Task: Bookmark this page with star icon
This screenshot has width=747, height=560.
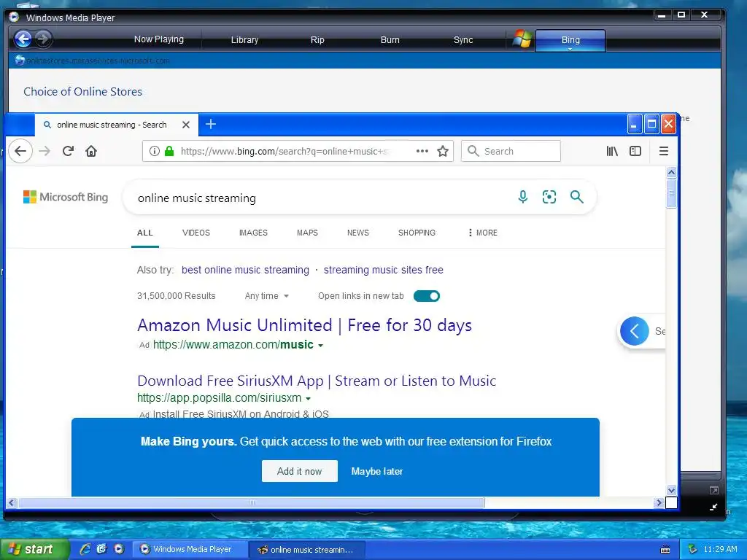Action: (x=443, y=151)
